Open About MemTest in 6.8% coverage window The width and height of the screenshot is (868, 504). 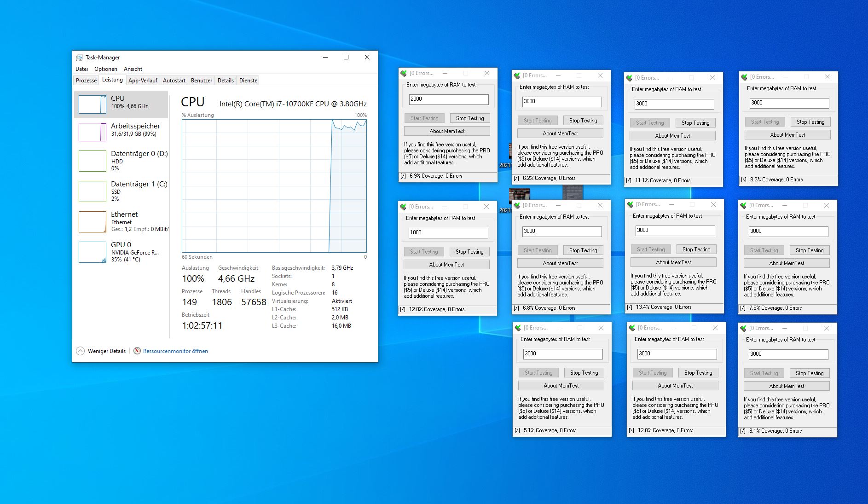click(x=560, y=263)
